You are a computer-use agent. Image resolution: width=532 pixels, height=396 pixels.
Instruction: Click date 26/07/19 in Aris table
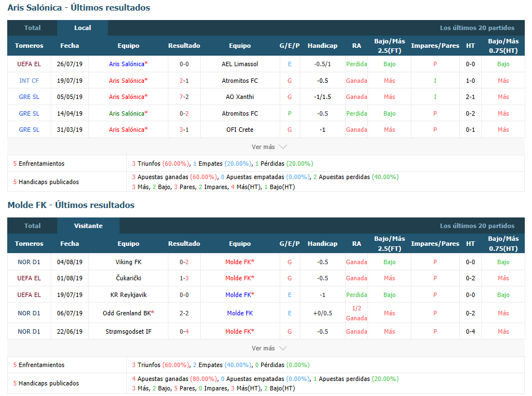69,64
